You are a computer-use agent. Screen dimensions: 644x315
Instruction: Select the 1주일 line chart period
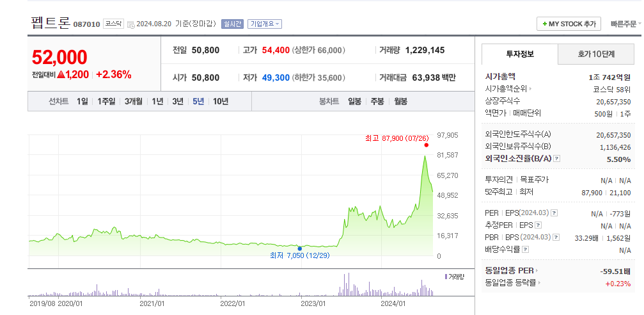coord(106,101)
